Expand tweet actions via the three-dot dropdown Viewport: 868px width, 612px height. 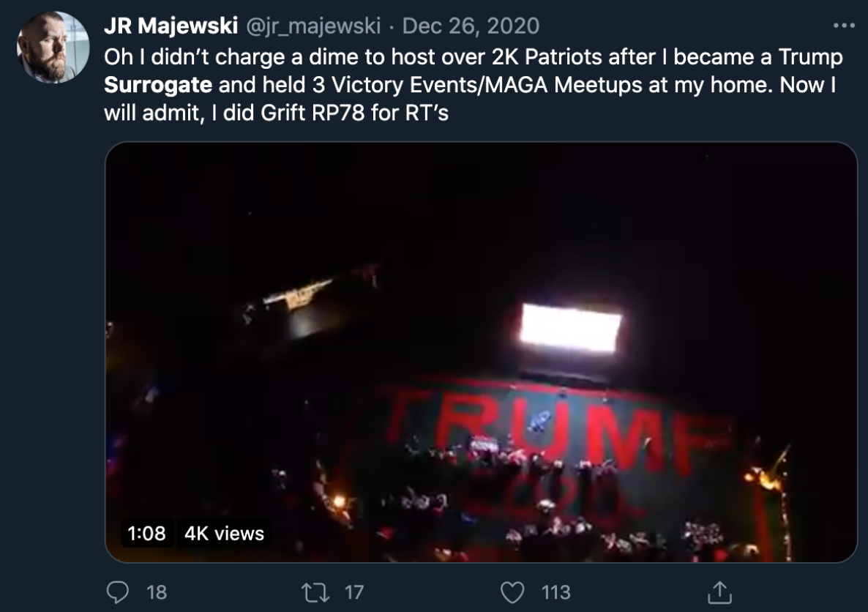[843, 26]
